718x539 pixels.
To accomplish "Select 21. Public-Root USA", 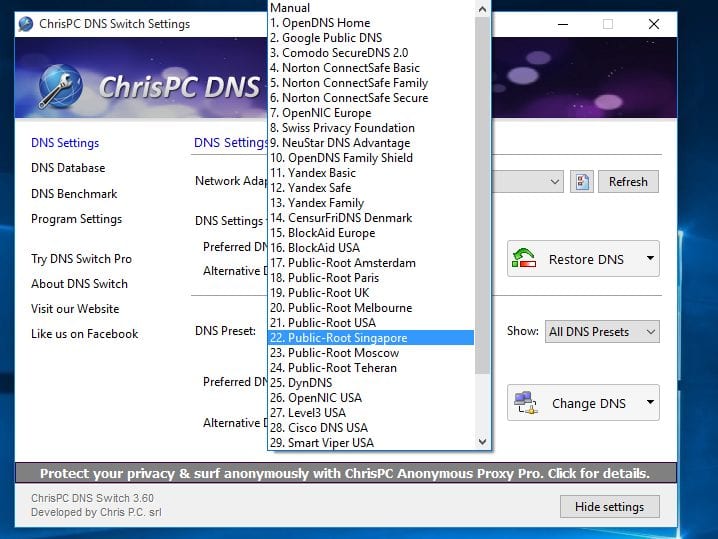I will (370, 323).
